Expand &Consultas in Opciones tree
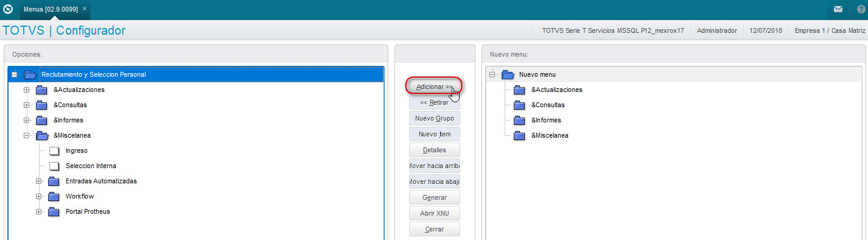This screenshot has width=868, height=240. click(x=26, y=105)
